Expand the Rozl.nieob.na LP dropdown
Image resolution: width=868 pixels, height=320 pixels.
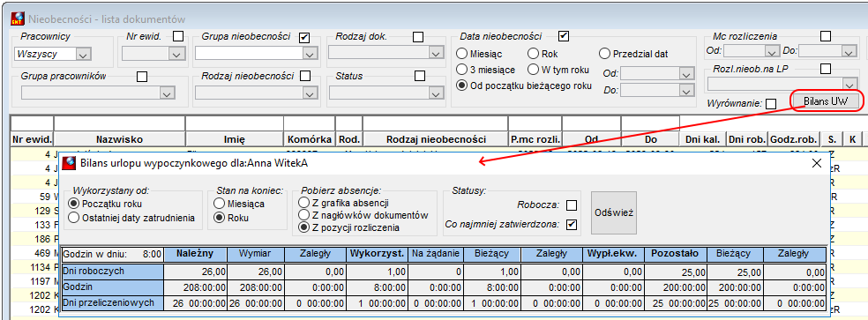point(849,84)
